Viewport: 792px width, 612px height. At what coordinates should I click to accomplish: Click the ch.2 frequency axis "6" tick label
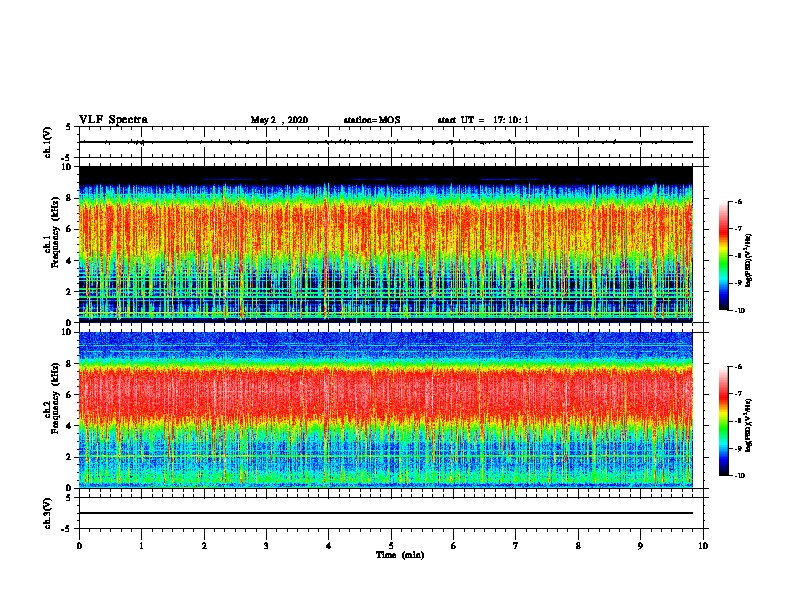(69, 394)
